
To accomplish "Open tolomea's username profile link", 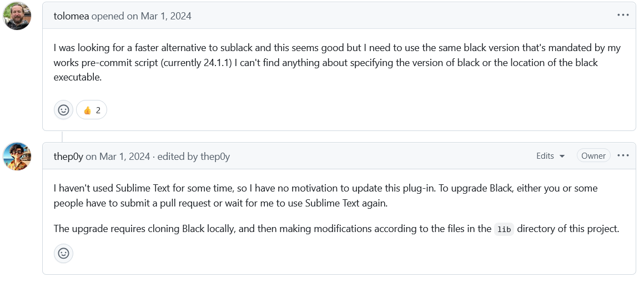I will [x=71, y=16].
